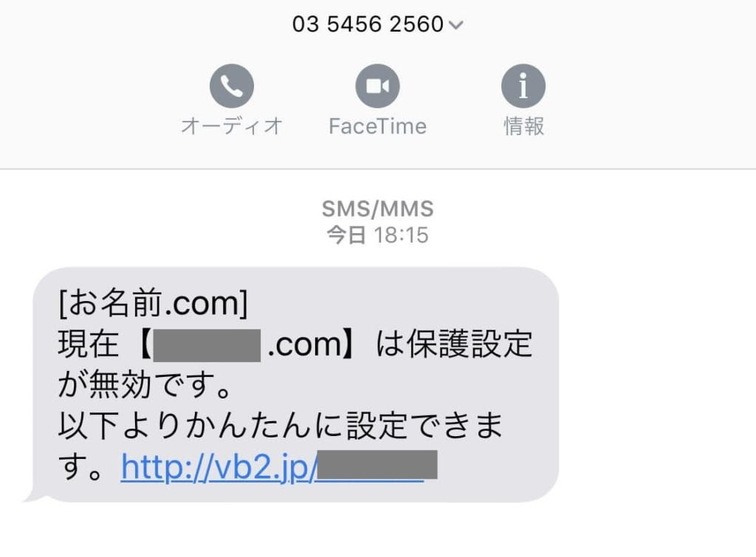
Task: Tap the redacted domain name block
Action: tap(207, 345)
